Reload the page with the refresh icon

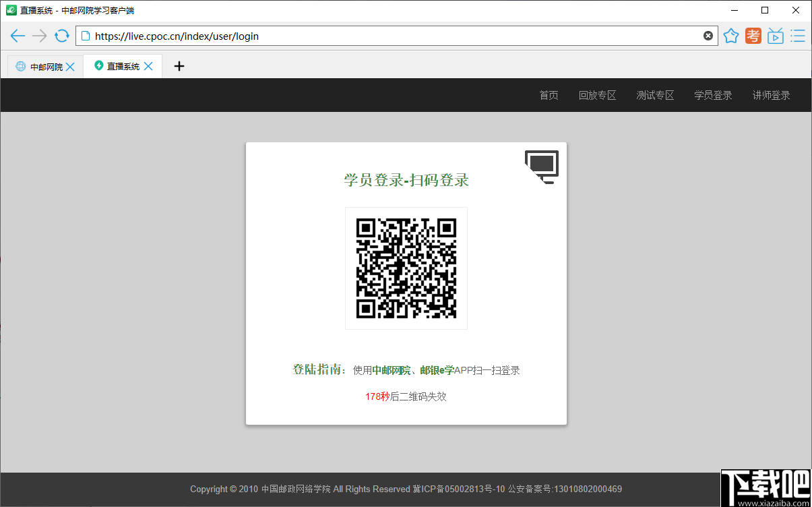coord(62,36)
